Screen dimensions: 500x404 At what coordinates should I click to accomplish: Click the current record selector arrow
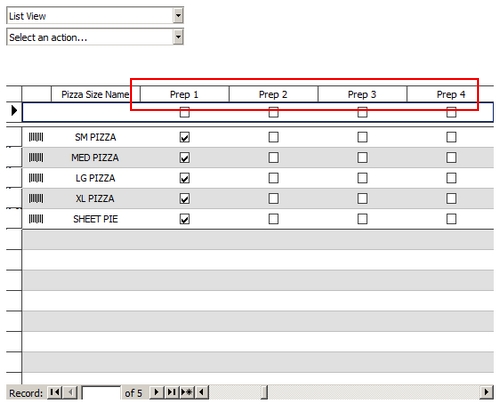[14, 111]
